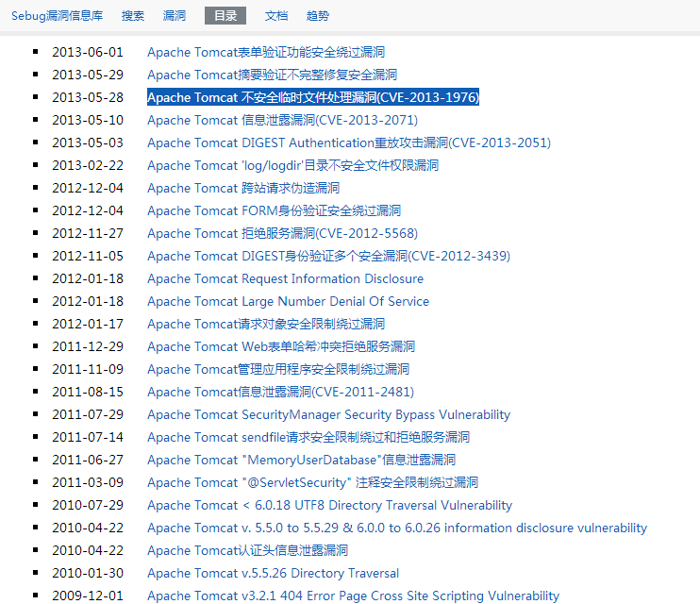The image size is (700, 604).
Task: Open SecurityManager Security Bypass Vulnerability link
Action: (x=328, y=414)
